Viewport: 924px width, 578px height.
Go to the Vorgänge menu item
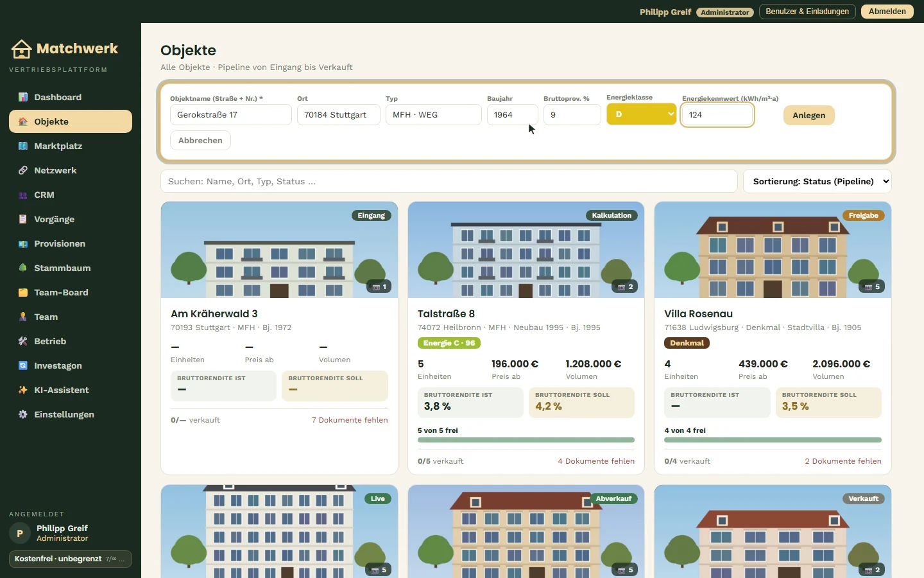[71, 219]
